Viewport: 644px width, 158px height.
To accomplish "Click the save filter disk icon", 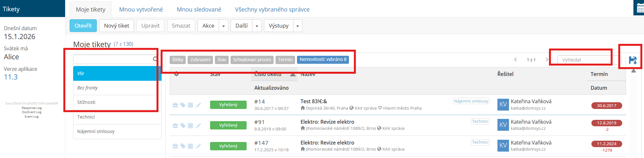I will [x=633, y=60].
